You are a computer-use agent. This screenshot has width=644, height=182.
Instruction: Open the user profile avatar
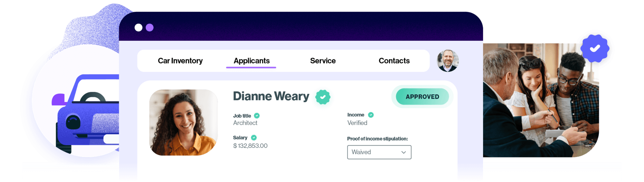coord(448,61)
